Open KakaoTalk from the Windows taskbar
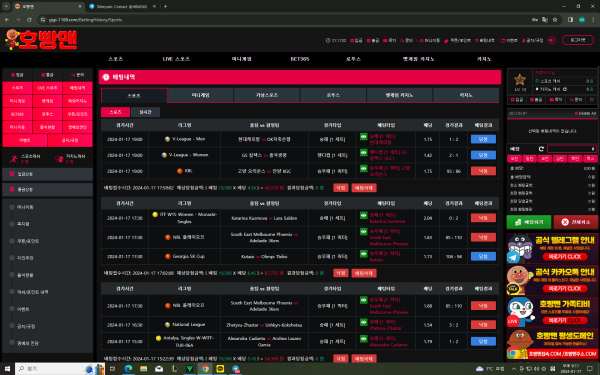This screenshot has width=600, height=375. [220, 369]
